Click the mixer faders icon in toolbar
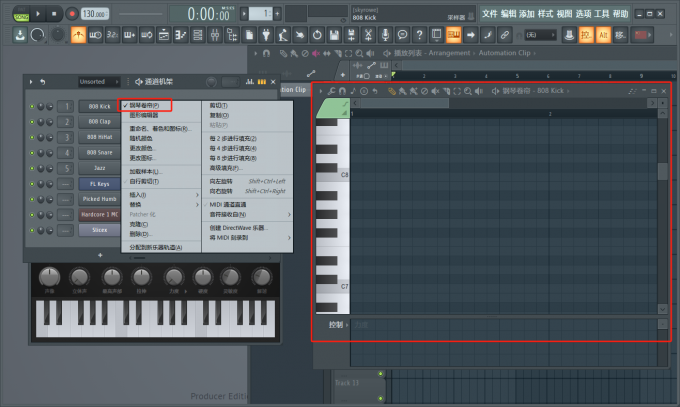Screen dimensions: 680x407 click(215, 35)
